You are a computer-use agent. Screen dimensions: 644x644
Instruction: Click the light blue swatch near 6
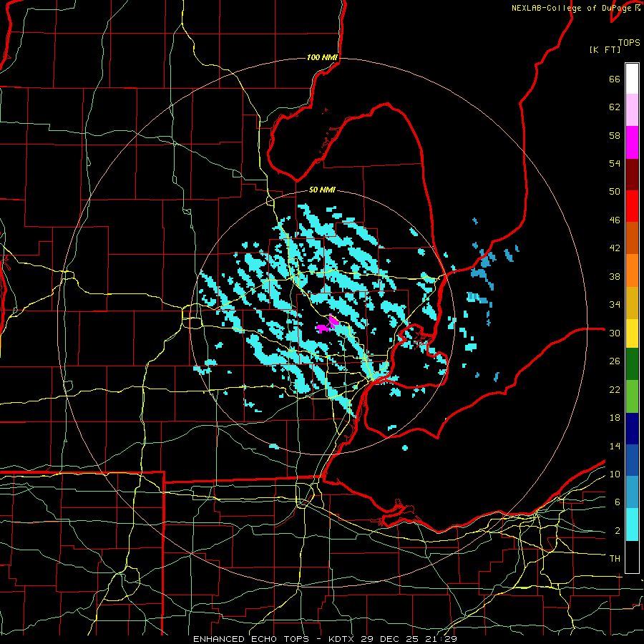(x=632, y=492)
